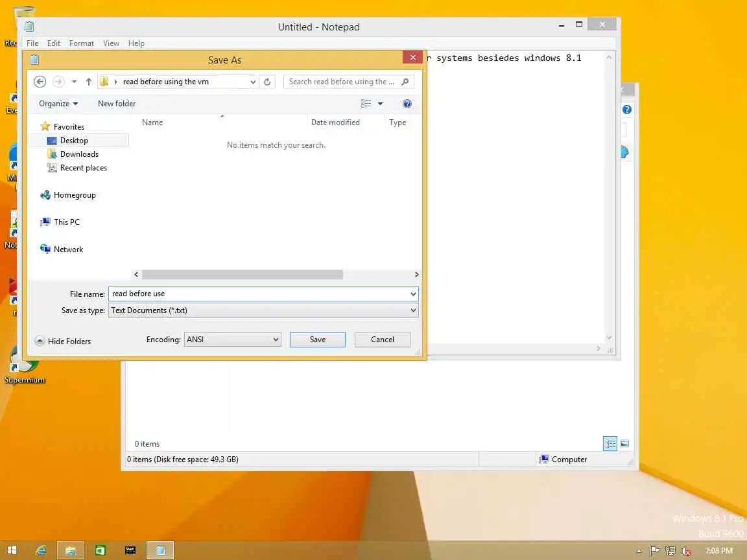Open Notepad's File menu
Image resolution: width=747 pixels, height=560 pixels.
pos(32,43)
